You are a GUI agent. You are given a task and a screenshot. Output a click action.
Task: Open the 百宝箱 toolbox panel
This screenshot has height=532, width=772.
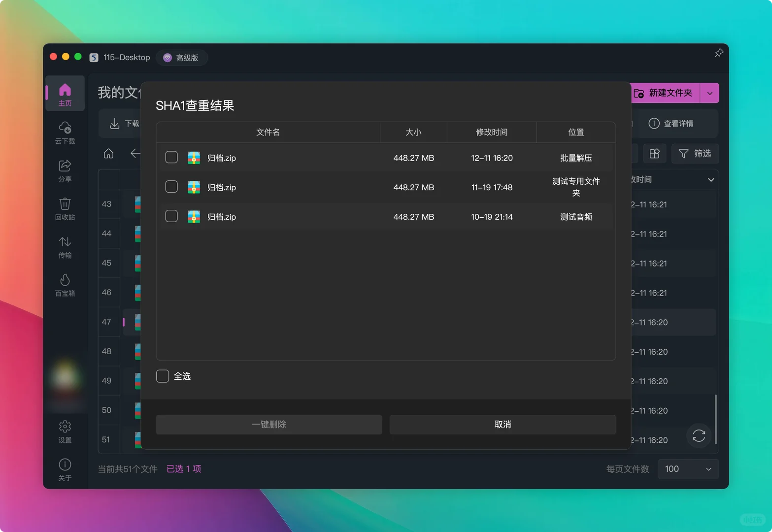[65, 285]
